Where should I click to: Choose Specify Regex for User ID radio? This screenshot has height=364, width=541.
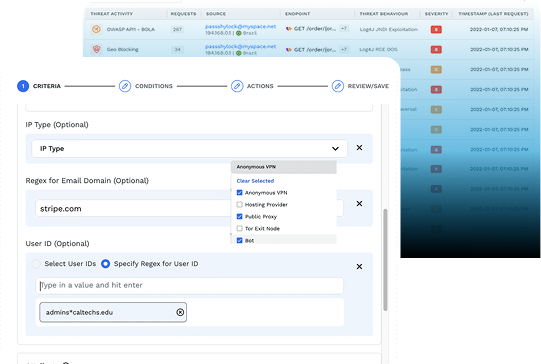click(106, 264)
